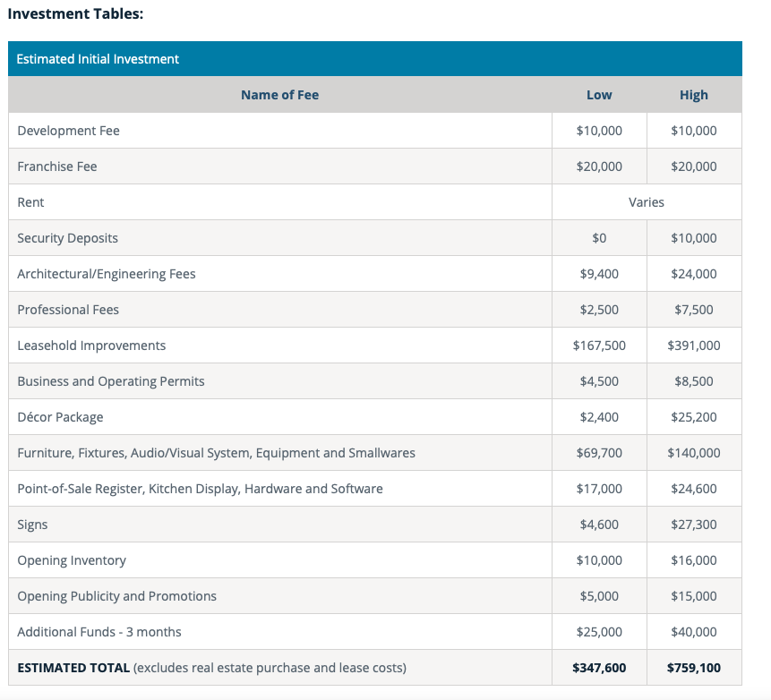771x700 pixels.
Task: Click the Professional Fees high value $7,500
Action: coord(694,310)
